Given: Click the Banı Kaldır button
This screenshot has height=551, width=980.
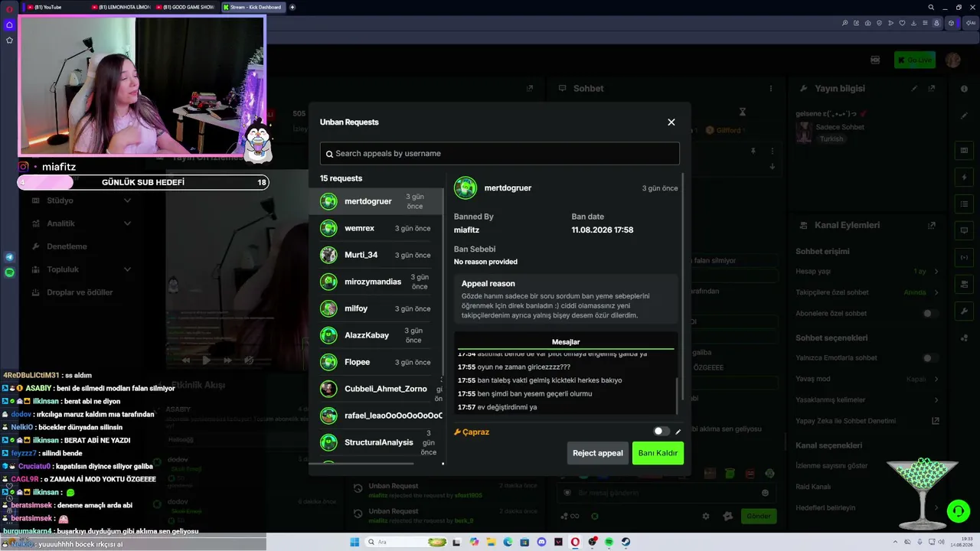Looking at the screenshot, I should [658, 453].
